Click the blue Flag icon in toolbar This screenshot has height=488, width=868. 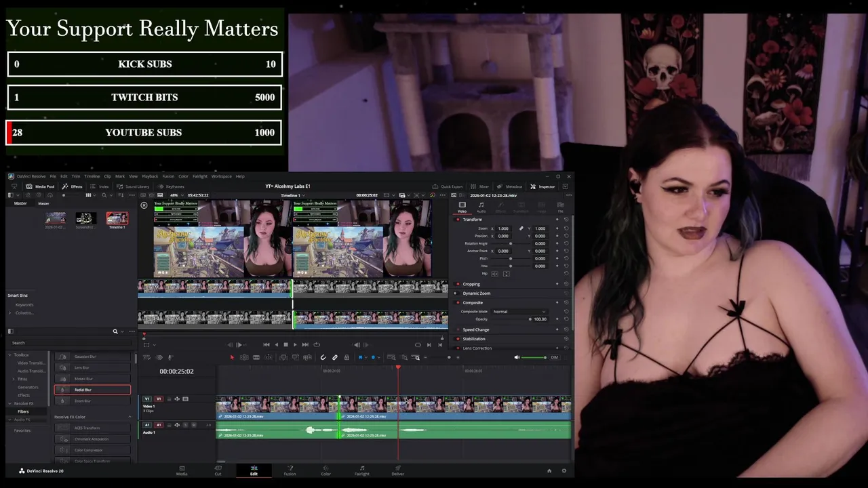point(360,357)
